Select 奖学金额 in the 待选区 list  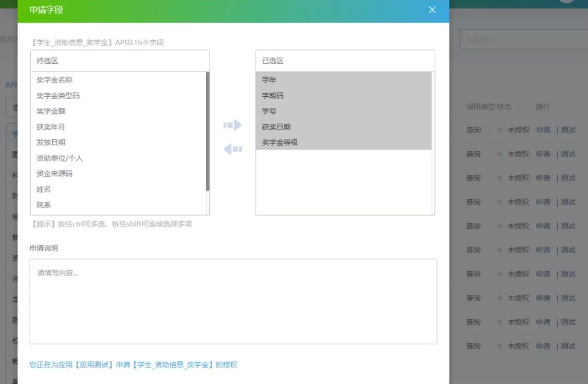118,111
